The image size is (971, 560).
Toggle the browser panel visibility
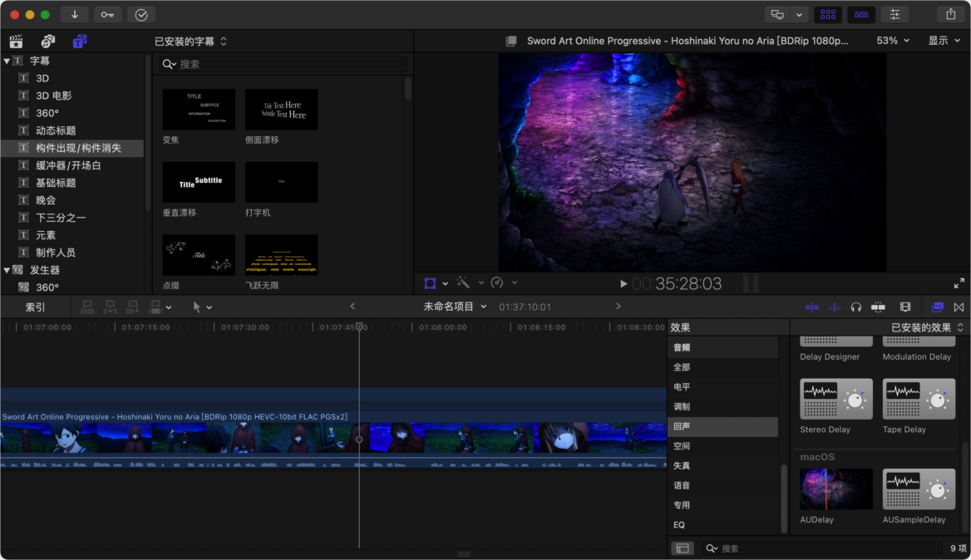click(x=828, y=14)
